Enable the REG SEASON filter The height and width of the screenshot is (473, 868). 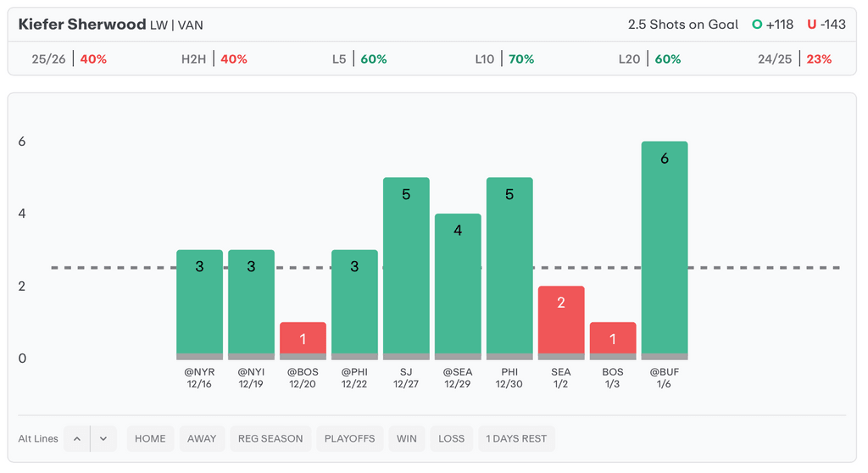270,438
